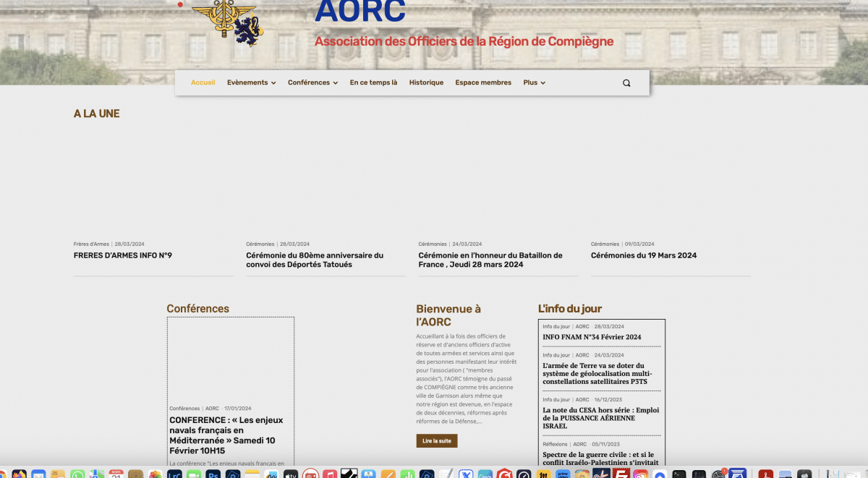This screenshot has width=868, height=478.
Task: Open Firefox from the dock
Action: (19, 474)
